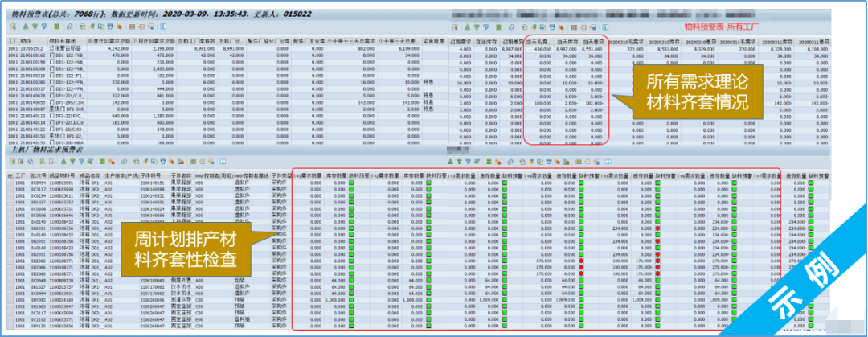Viewport: 868px width, 337px height.
Task: Sort ascending in 主机厂物料需求预警表 toolbar
Action: tap(63, 162)
